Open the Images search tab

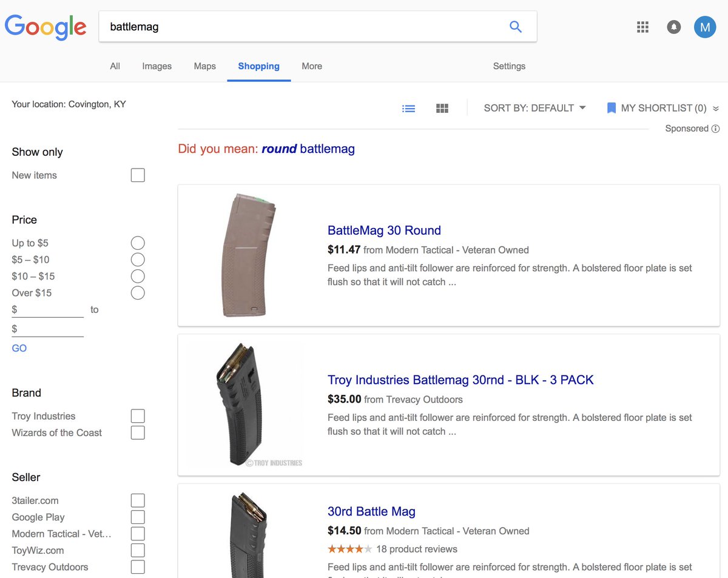157,66
